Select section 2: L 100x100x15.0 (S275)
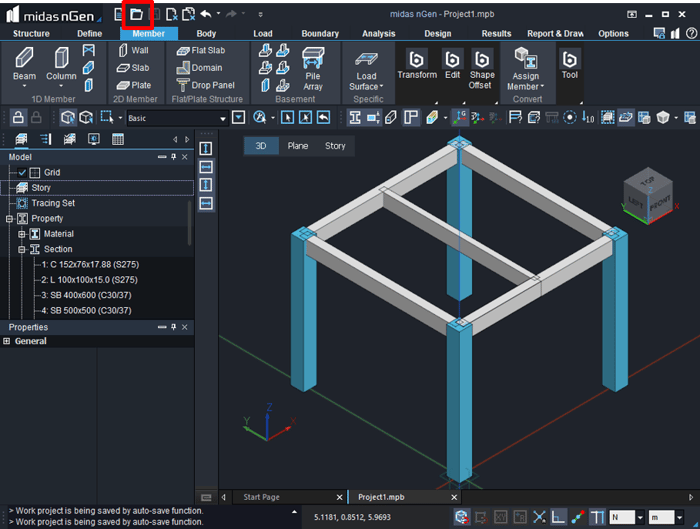 tap(89, 280)
